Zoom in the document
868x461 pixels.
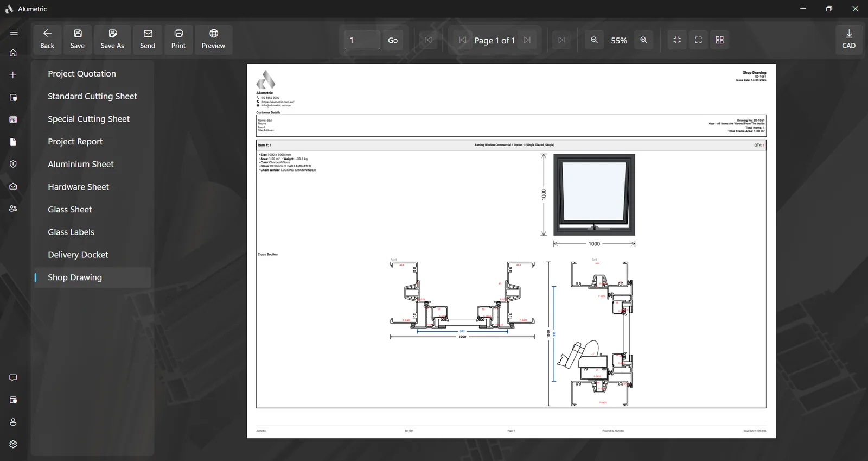coord(644,40)
